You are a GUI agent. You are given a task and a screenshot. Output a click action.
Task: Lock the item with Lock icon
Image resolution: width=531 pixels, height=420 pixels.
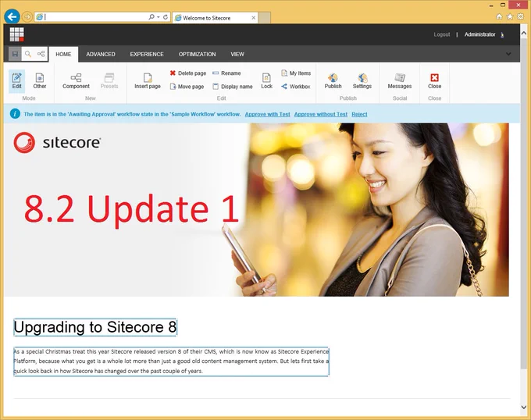266,81
